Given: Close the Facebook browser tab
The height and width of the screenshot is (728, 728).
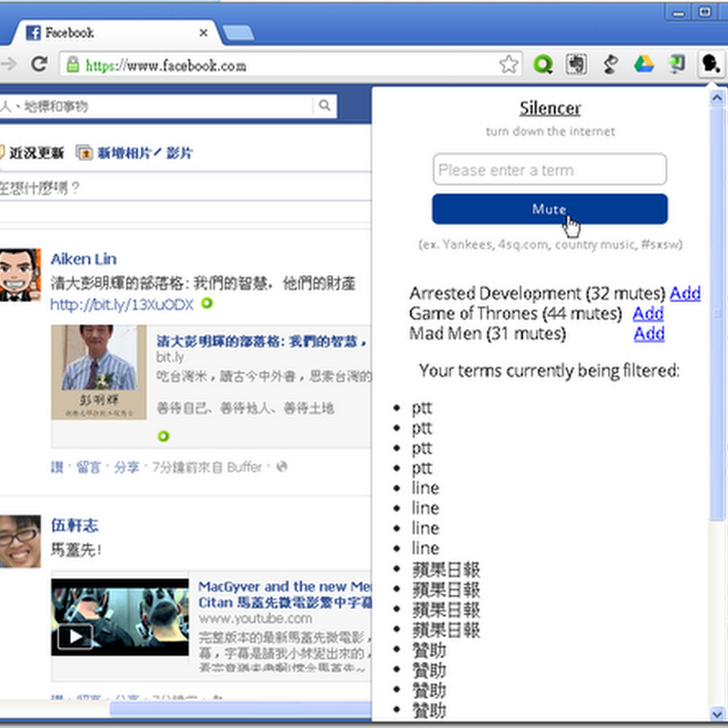Looking at the screenshot, I should point(203,33).
